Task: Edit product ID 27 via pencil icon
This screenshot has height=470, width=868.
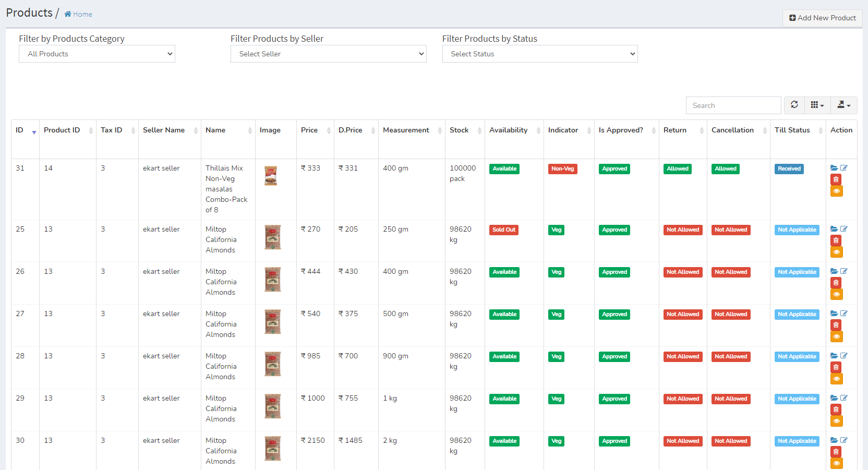Action: 844,314
